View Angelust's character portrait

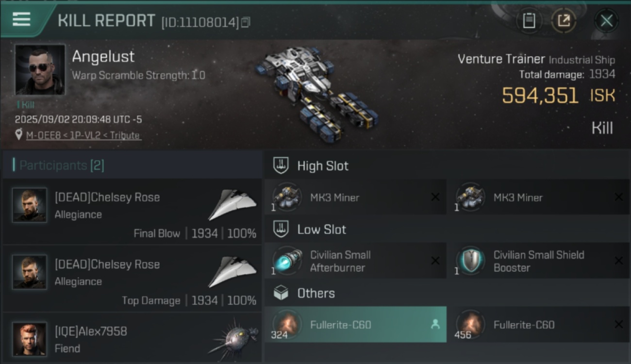(40, 69)
